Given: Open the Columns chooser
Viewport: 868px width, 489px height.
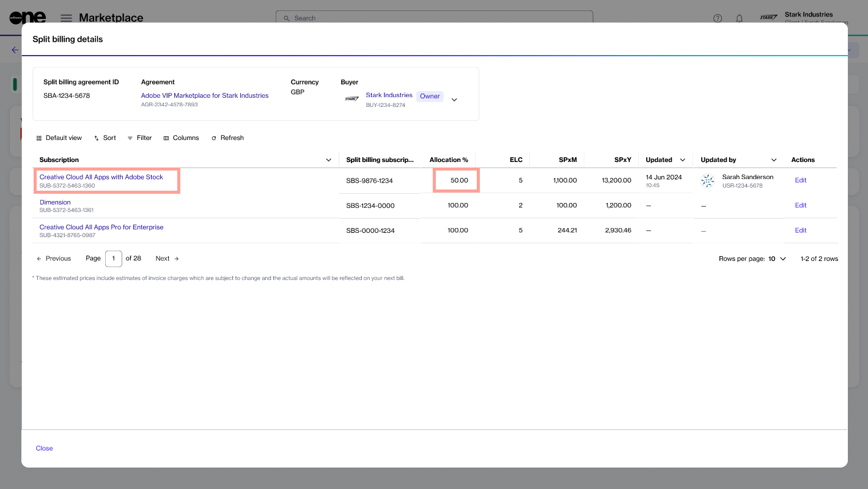Looking at the screenshot, I should (181, 138).
